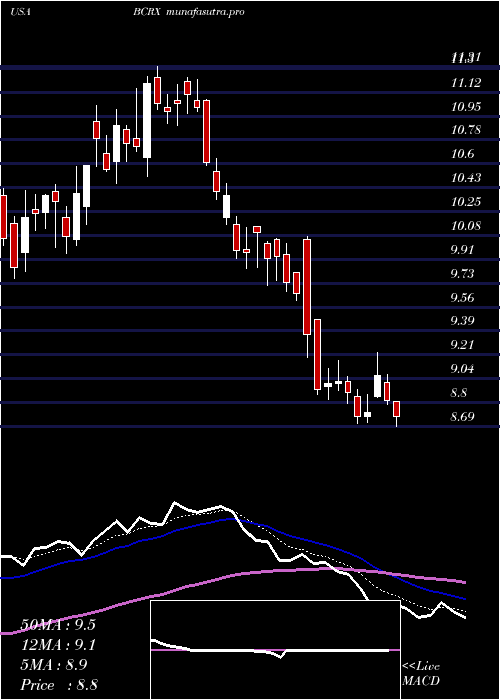Click the last red candlestick near 8.69

coord(396,413)
